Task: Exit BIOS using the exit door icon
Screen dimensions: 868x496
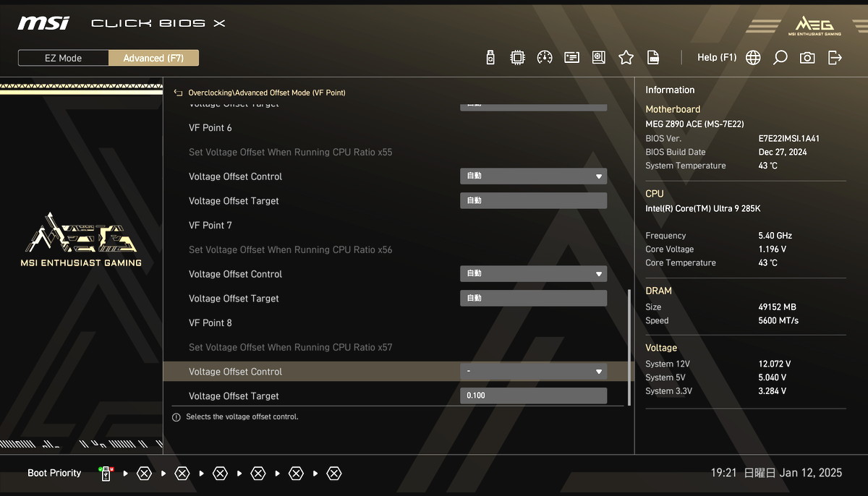Action: tap(835, 58)
